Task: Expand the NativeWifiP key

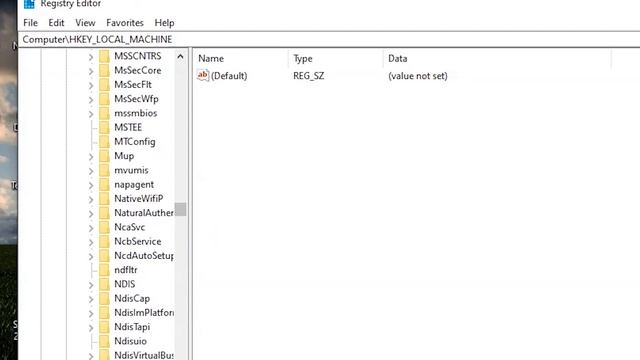Action: click(x=91, y=200)
